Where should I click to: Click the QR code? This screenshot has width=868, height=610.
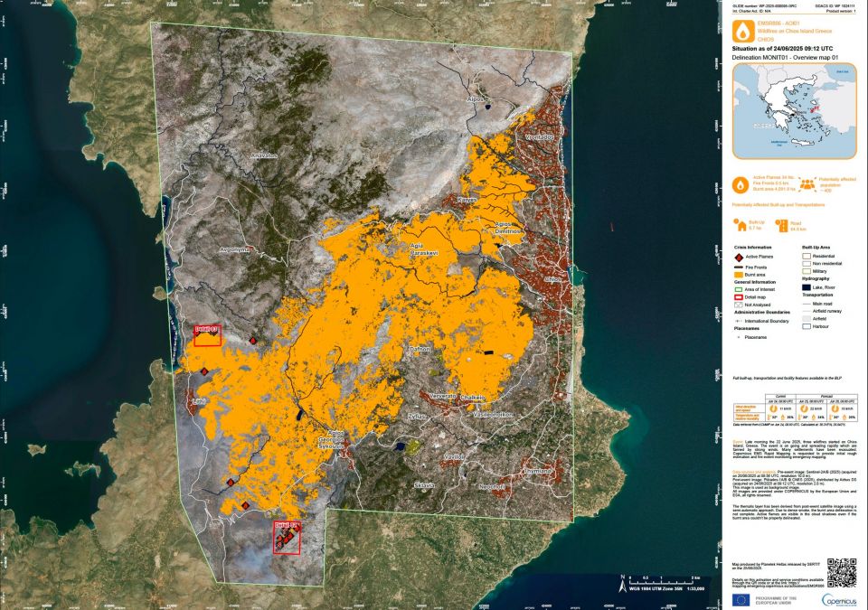pos(841,572)
